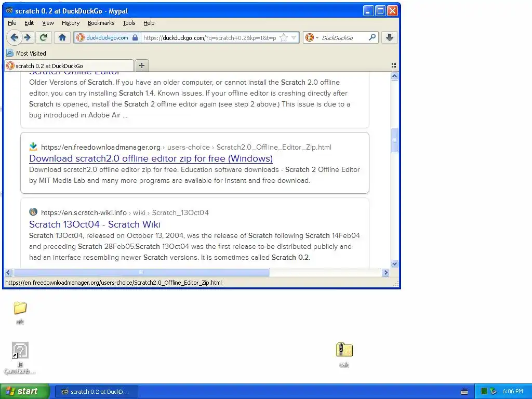Select the calc zip archive on the desktop
The image size is (532, 399).
(344, 355)
